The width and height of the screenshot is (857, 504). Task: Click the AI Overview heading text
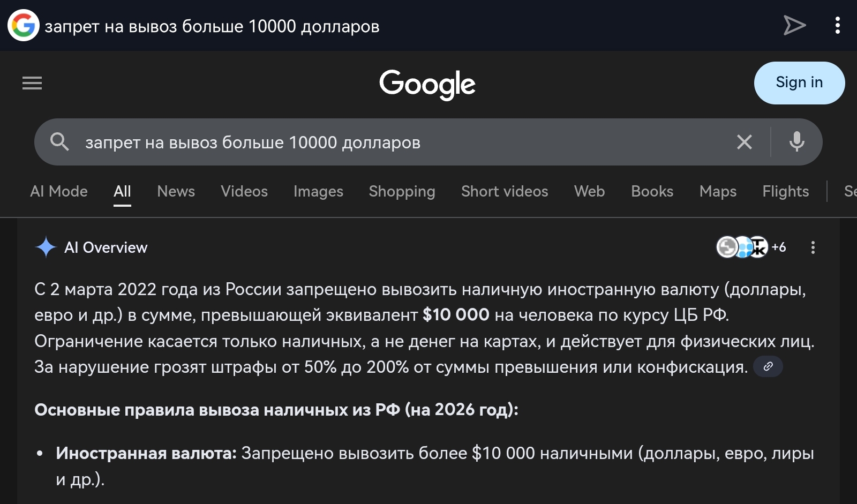point(106,247)
